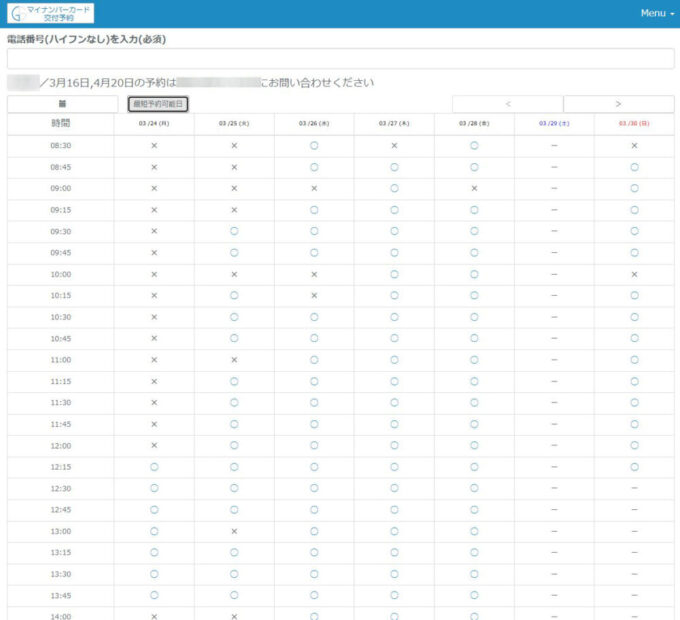Go to next week with > button

click(618, 104)
